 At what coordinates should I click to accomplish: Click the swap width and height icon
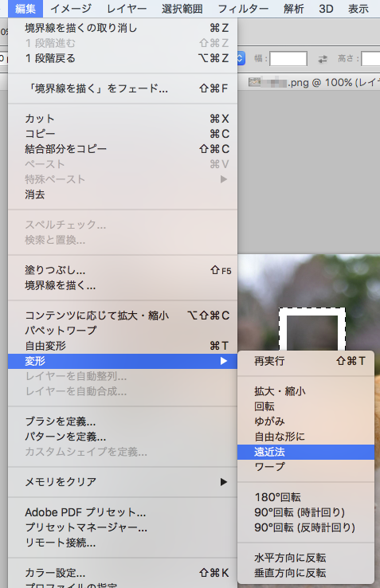[x=323, y=59]
